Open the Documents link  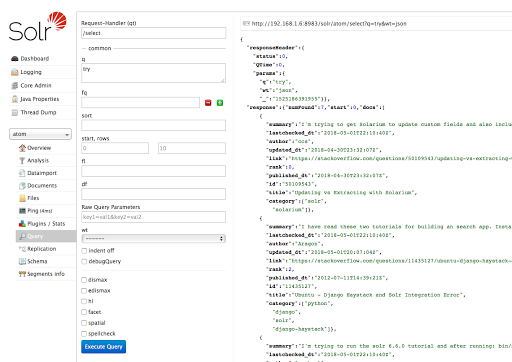click(x=42, y=186)
